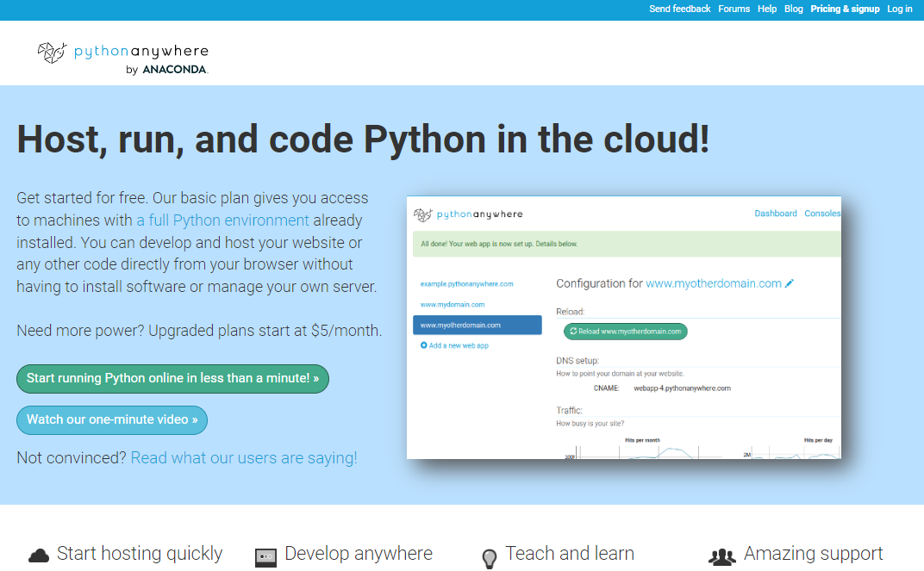Click the lightbulb icon beside Teach and learn
The image size is (924, 571).
tap(490, 556)
